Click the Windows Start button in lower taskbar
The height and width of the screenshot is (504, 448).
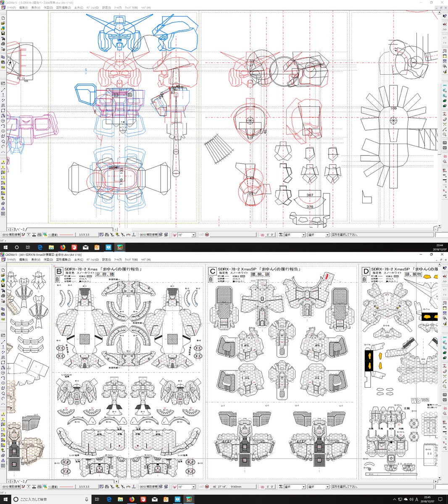[5, 499]
